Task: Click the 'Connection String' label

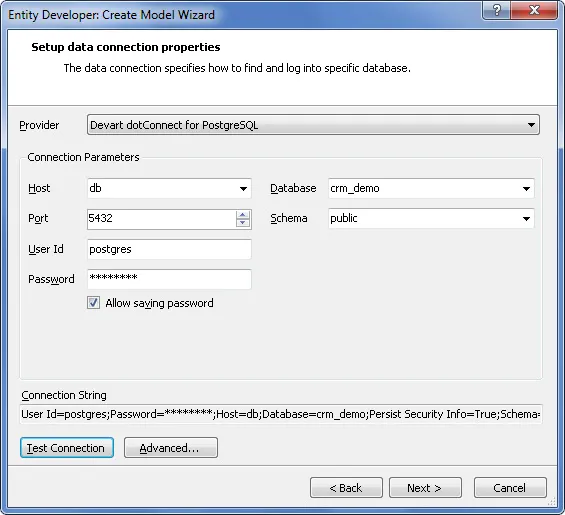Action: 64,395
